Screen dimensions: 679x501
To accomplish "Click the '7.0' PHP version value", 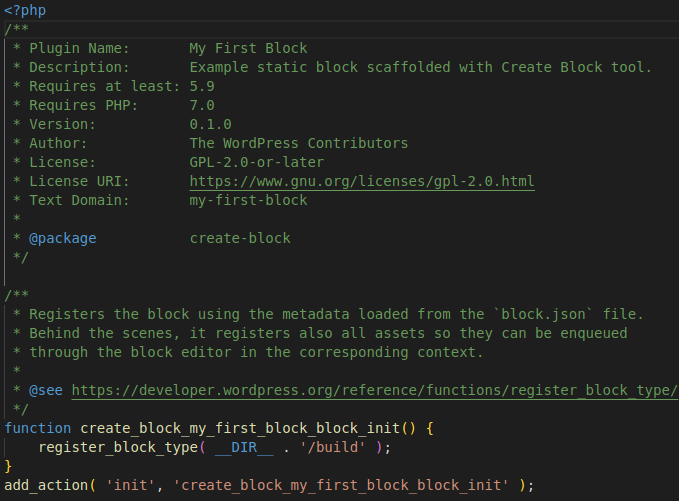I will tap(202, 106).
